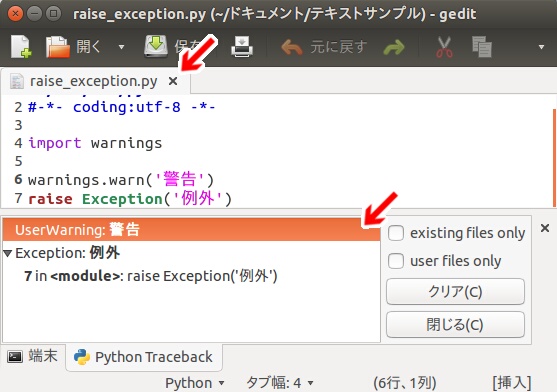Cut selection with scissors icon
This screenshot has height=392, width=557.
[x=444, y=47]
